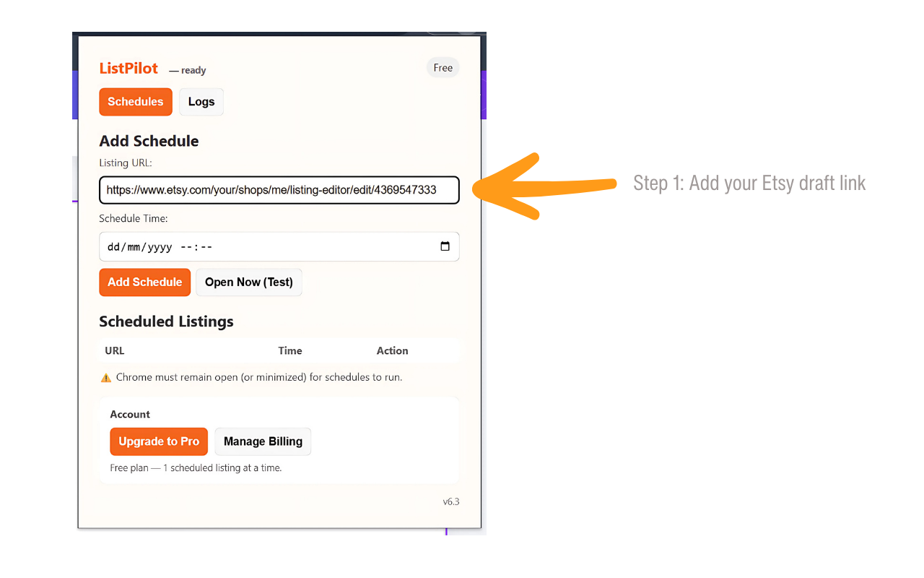
Task: Switch to the Schedules tab
Action: coord(136,102)
